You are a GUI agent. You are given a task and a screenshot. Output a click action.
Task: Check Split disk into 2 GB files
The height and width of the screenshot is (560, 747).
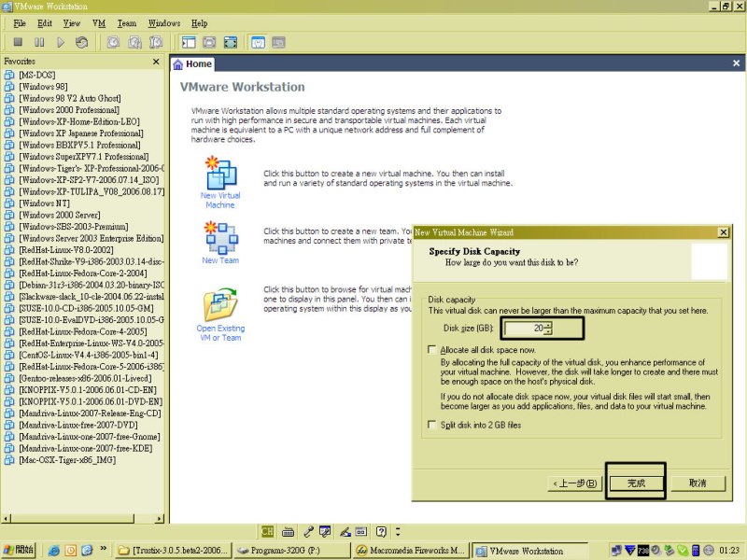tap(432, 425)
